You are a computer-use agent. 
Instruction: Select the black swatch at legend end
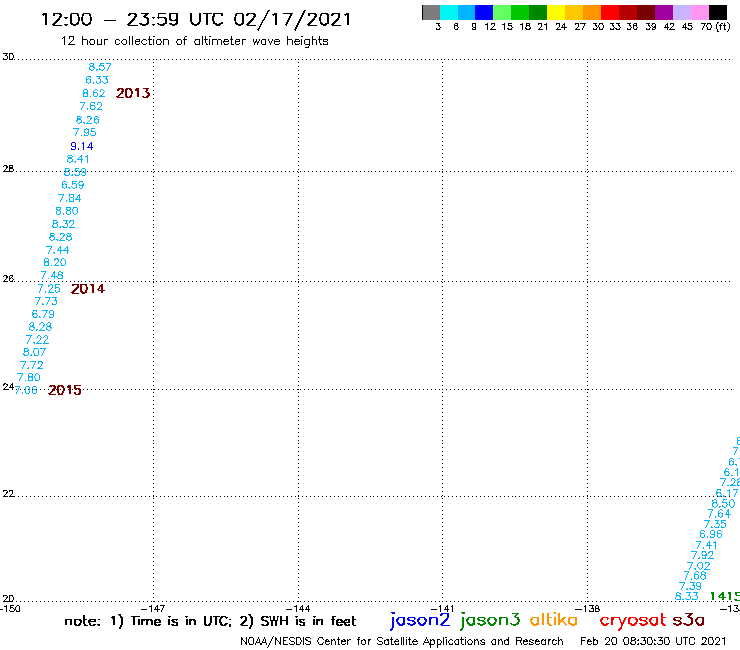point(718,12)
